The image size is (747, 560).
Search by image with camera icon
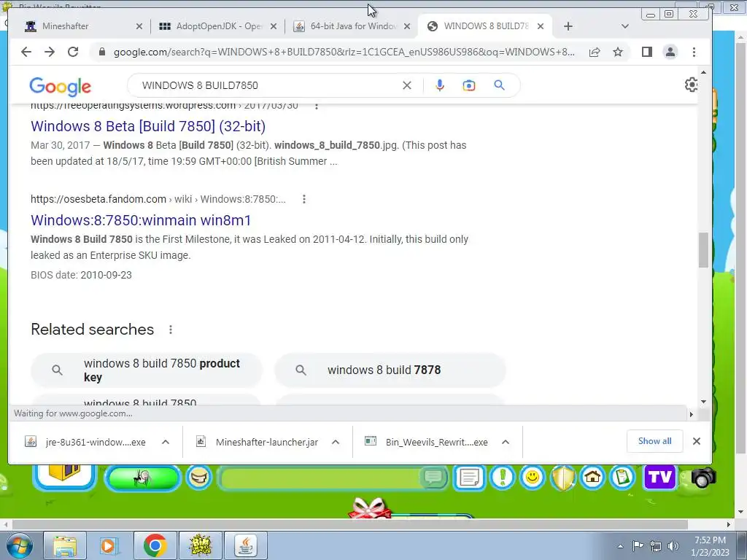point(469,85)
